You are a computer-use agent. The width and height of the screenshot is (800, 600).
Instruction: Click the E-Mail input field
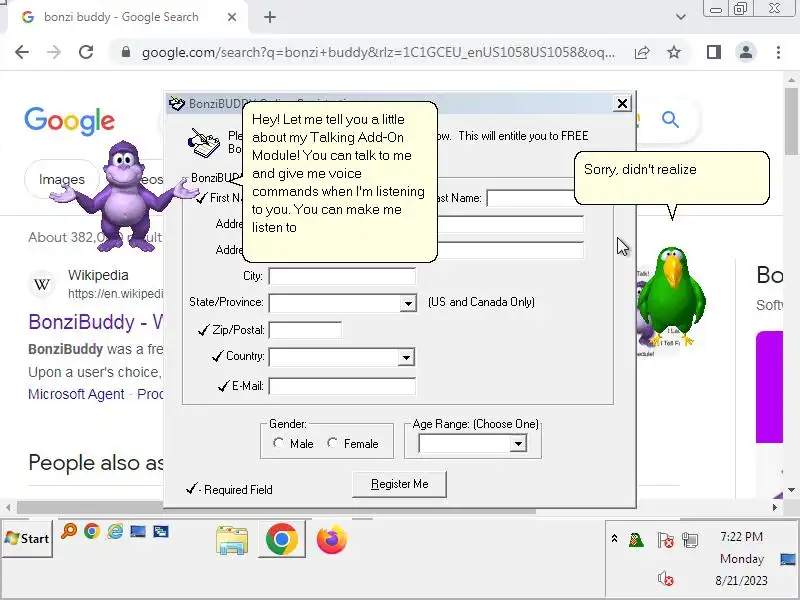[342, 386]
